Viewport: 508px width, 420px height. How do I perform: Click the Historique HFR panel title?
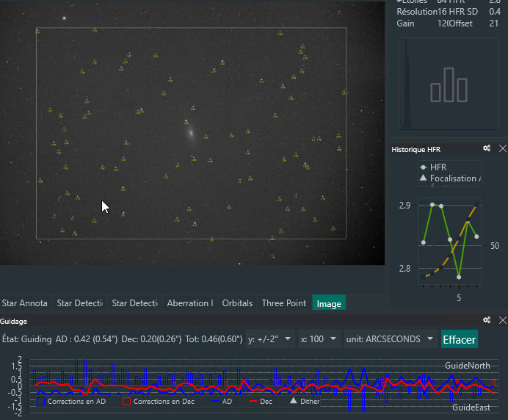coord(416,149)
